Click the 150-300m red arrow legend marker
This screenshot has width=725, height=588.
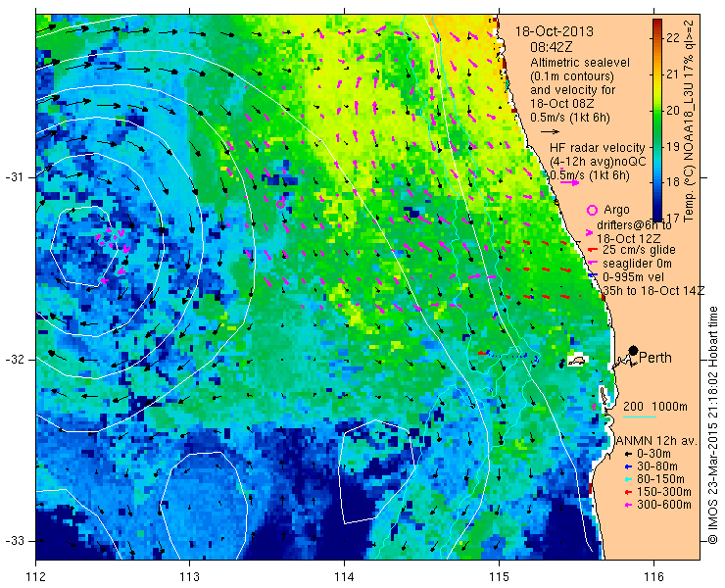pos(628,492)
